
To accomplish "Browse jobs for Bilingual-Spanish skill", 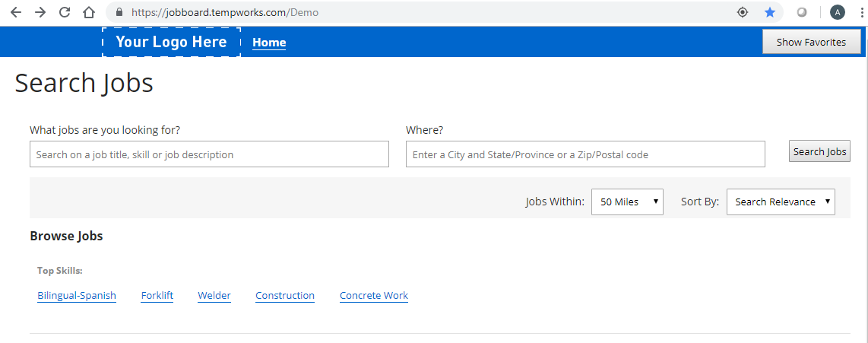I will 77,295.
